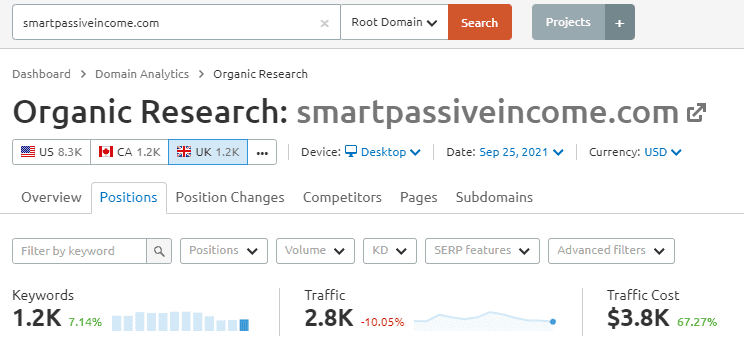
Task: Click the Filter by keyword field
Action: (79, 251)
